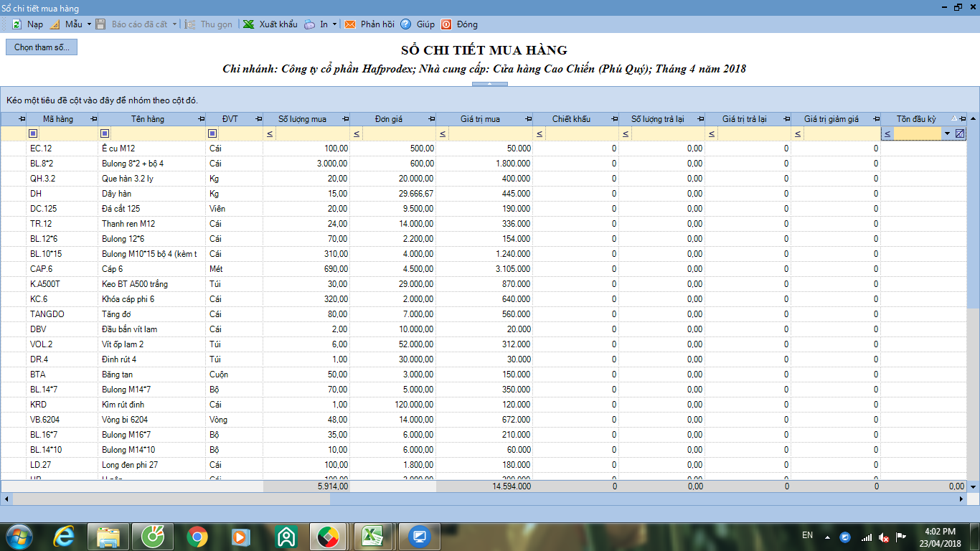The height and width of the screenshot is (551, 980).
Task: Open help with Giúp
Action: pos(417,24)
